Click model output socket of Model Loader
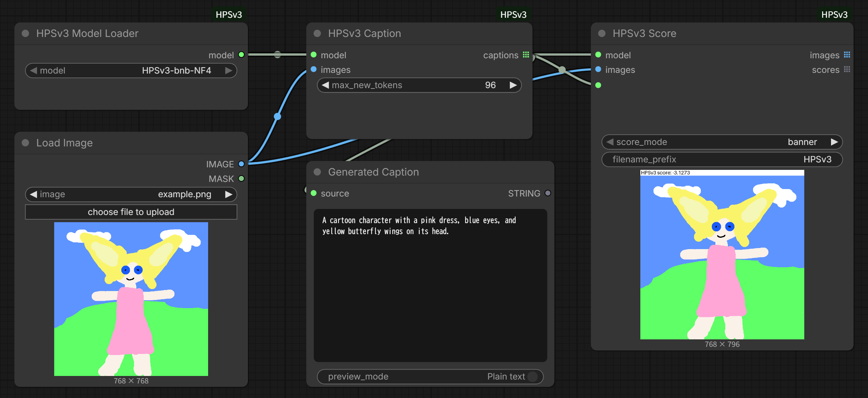 pyautogui.click(x=242, y=55)
